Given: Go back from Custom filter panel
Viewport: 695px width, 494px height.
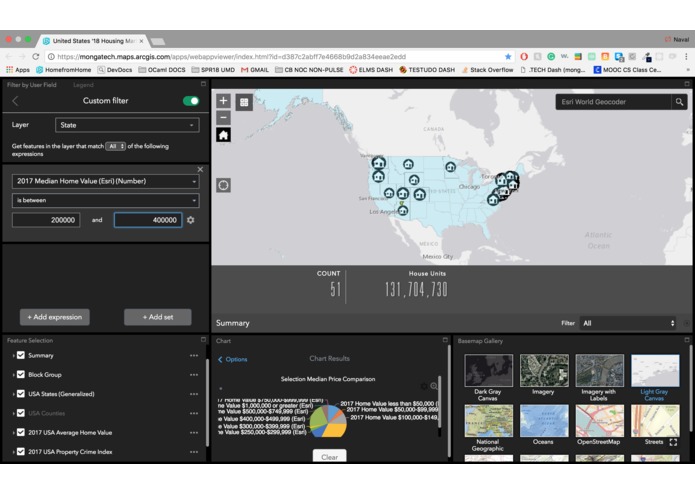Looking at the screenshot, I should click(16, 101).
